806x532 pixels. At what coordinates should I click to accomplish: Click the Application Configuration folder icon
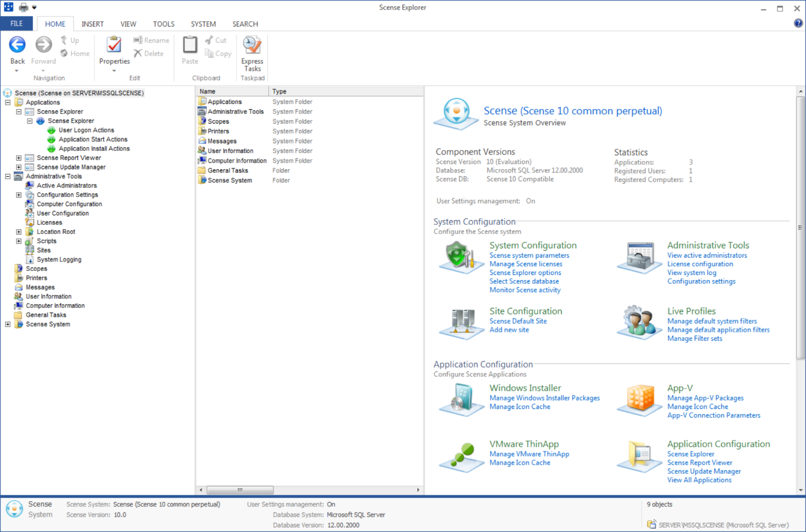[x=639, y=456]
